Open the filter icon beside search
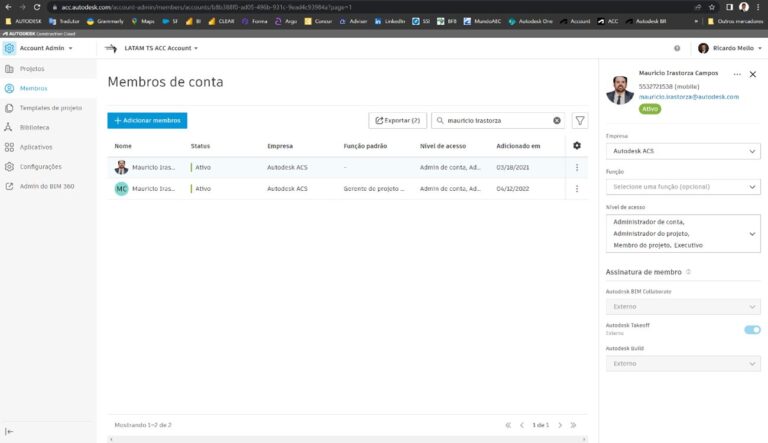Viewport: 768px width, 443px height. click(x=580, y=120)
